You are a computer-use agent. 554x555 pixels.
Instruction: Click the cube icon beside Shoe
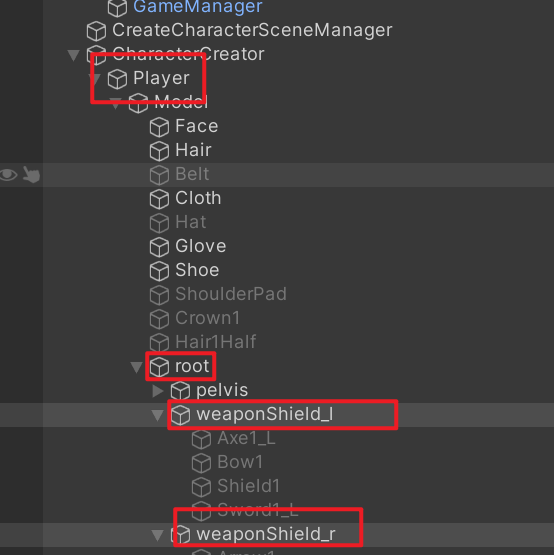(x=159, y=271)
